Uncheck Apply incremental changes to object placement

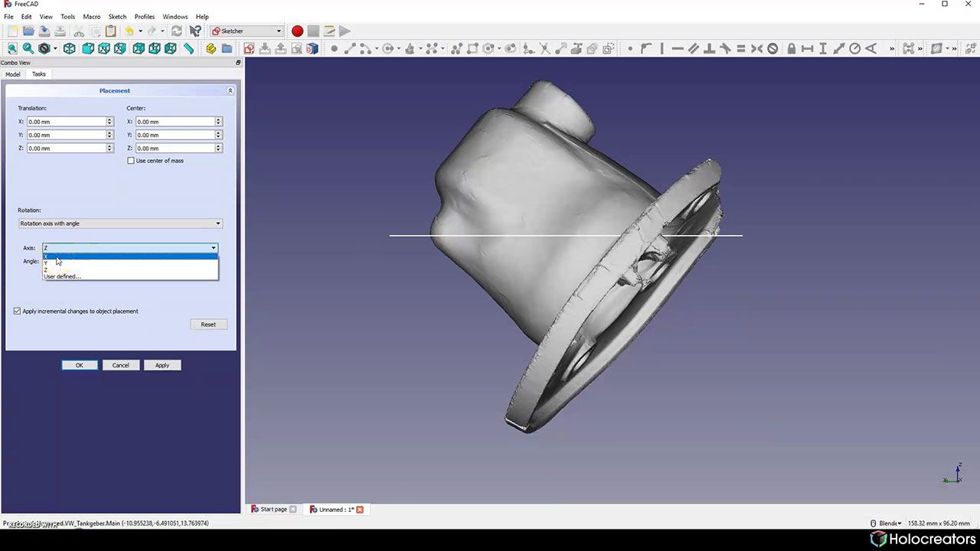point(17,311)
